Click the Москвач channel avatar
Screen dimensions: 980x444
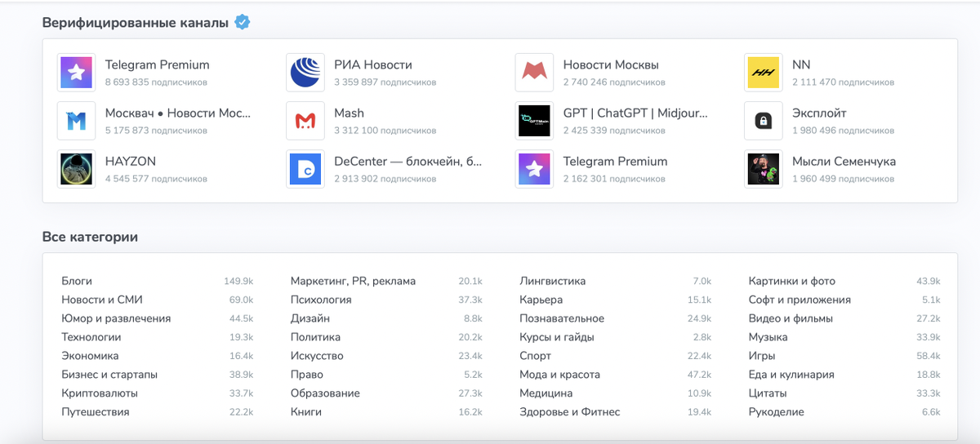pos(77,122)
